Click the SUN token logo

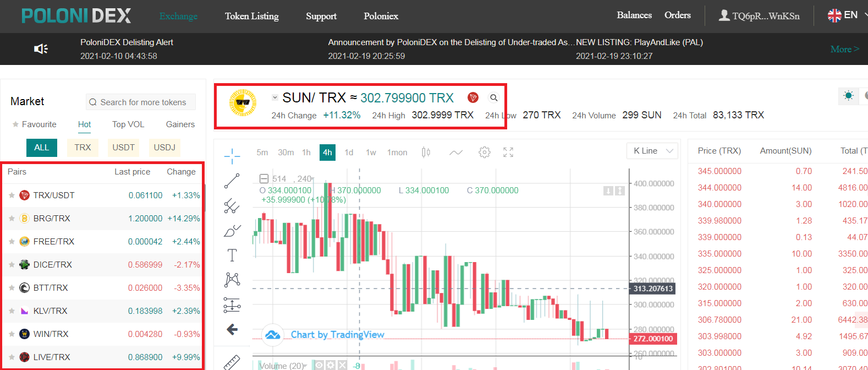click(x=243, y=103)
